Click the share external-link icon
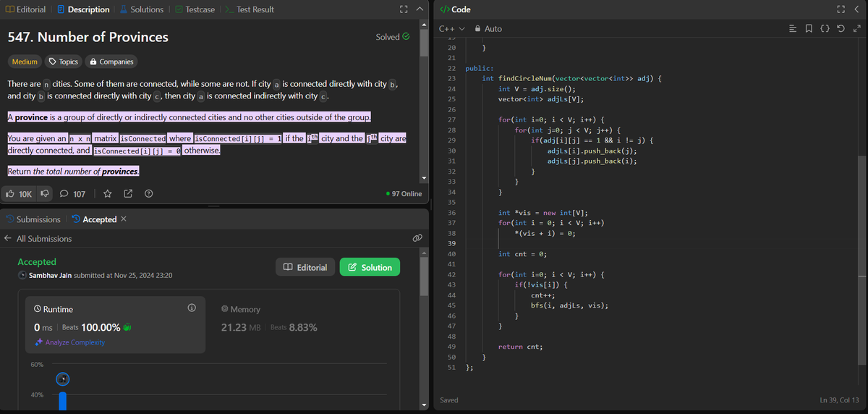This screenshot has height=414, width=868. pyautogui.click(x=128, y=194)
